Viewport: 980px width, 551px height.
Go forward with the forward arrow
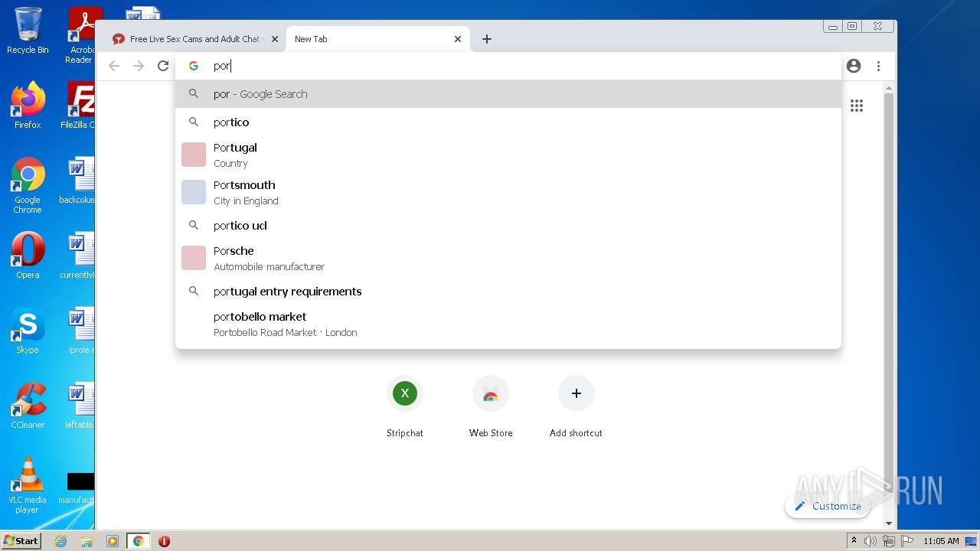point(139,66)
